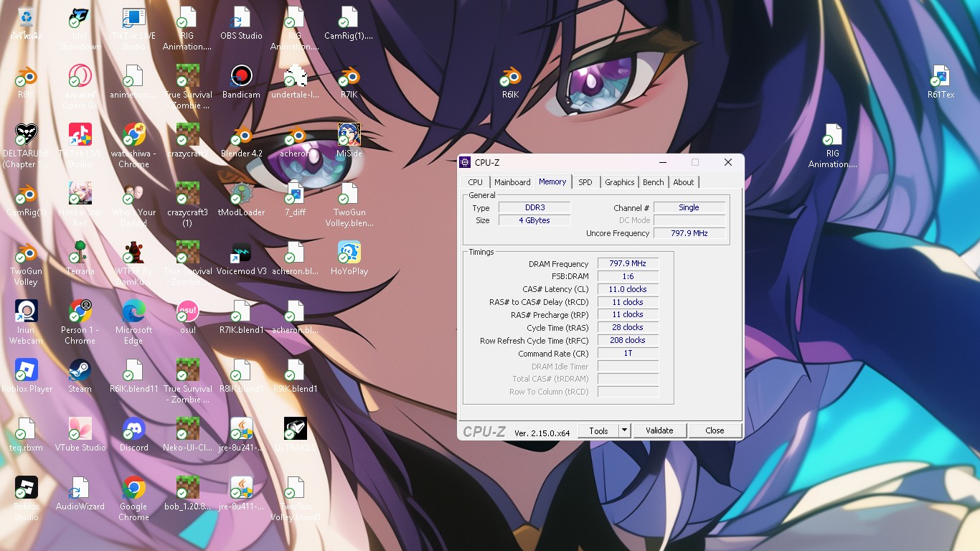Click the FSB:DRAM 1:6 value

[628, 276]
